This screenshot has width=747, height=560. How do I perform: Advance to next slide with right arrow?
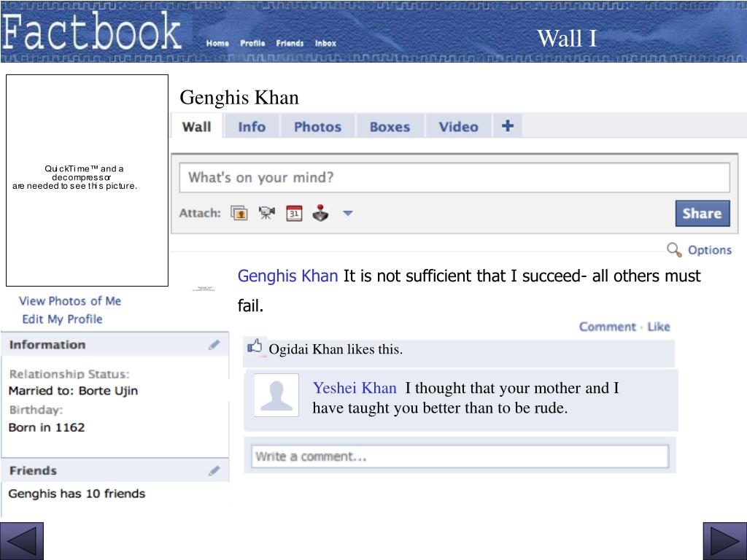click(x=725, y=541)
